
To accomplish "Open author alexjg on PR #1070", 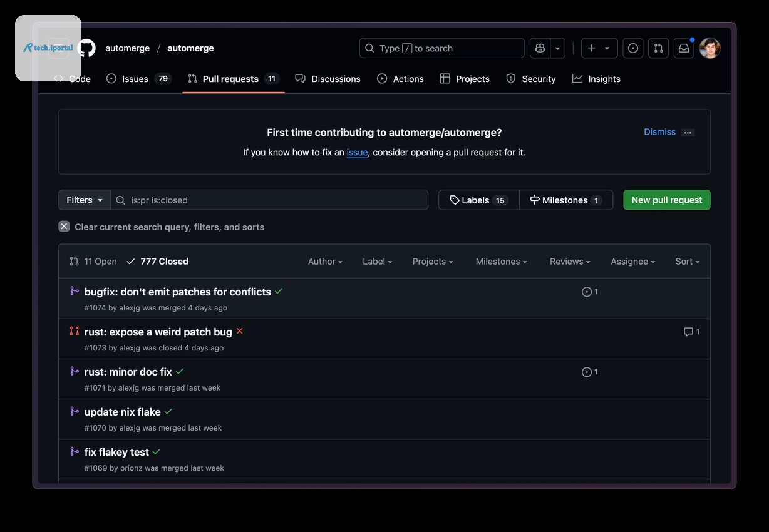I will pyautogui.click(x=130, y=428).
